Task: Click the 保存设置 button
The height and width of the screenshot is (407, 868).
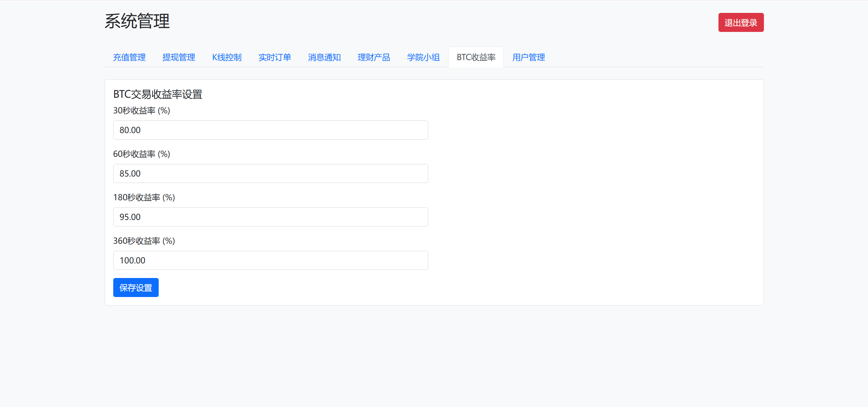Action: [136, 288]
